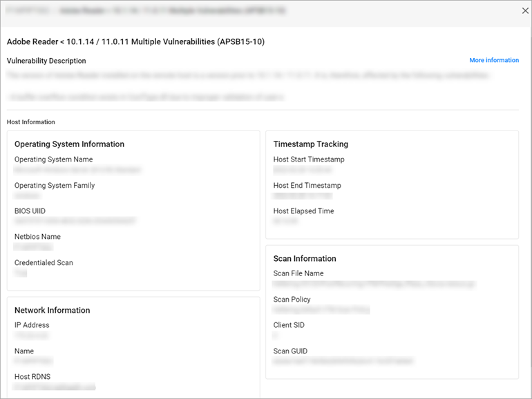This screenshot has width=532, height=399.
Task: Click the Scan GUID label
Action: pos(290,351)
